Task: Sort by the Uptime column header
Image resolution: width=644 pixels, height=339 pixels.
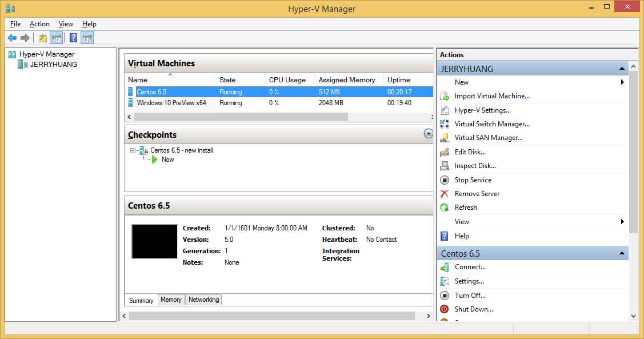Action: 408,79
